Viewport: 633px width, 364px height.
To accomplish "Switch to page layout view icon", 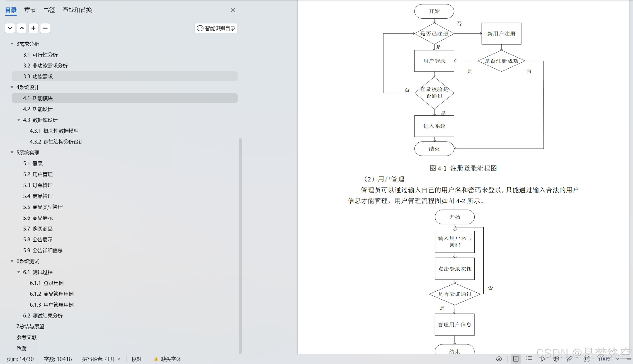I will (x=516, y=359).
